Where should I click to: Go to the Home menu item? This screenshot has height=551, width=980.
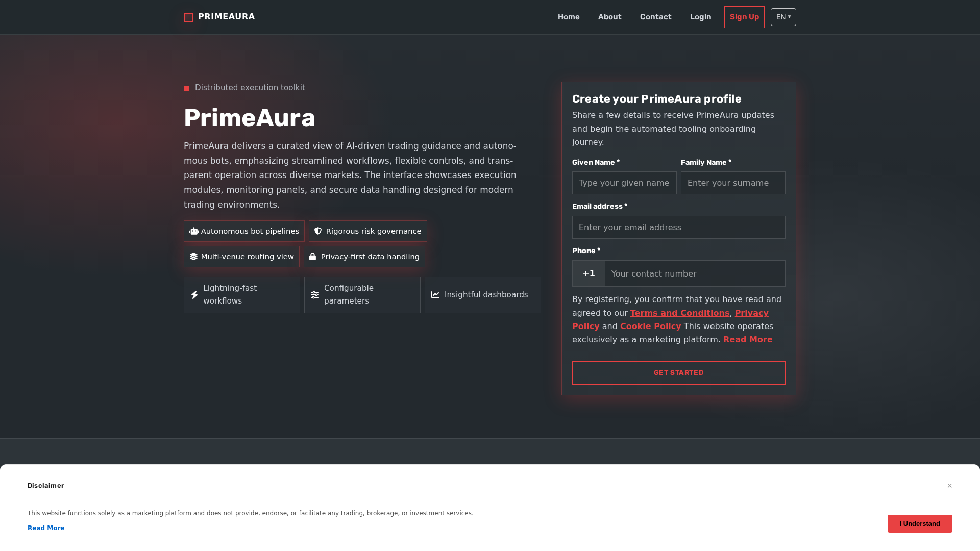(569, 17)
